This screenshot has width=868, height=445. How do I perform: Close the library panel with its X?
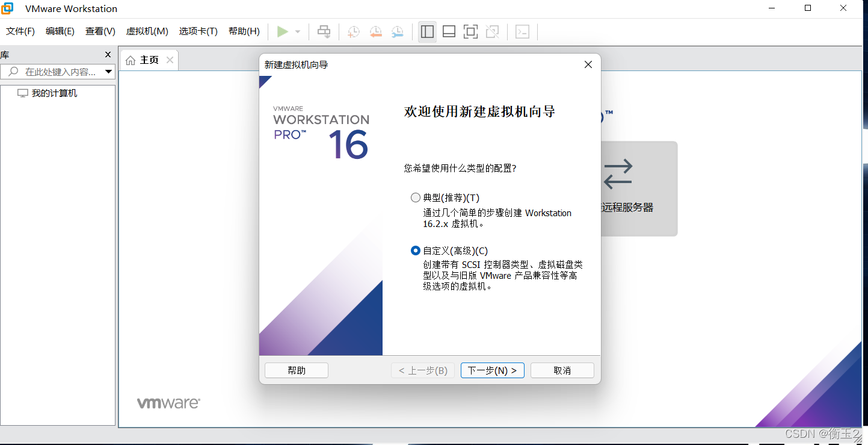tap(108, 55)
